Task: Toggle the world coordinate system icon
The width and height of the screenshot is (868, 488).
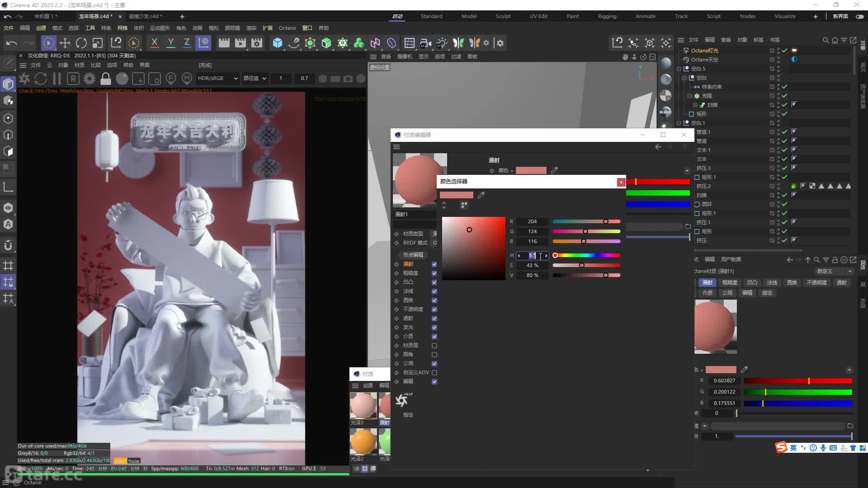Action: (x=203, y=42)
